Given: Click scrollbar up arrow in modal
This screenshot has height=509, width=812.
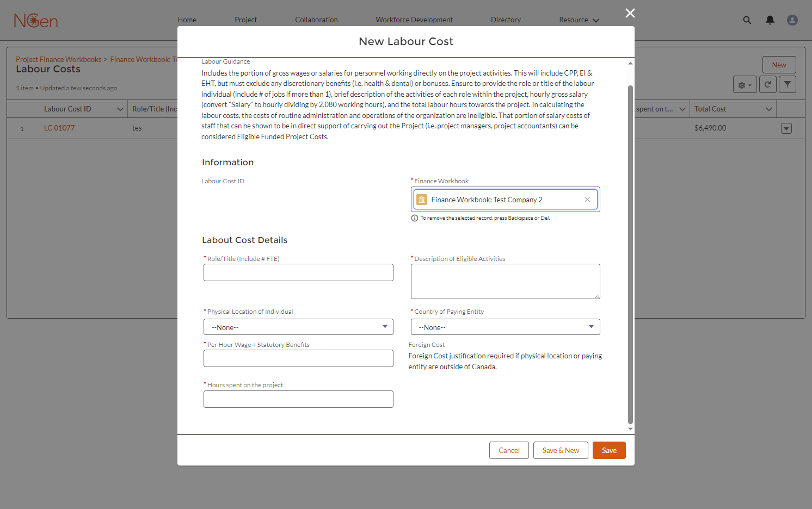Looking at the screenshot, I should [x=630, y=63].
